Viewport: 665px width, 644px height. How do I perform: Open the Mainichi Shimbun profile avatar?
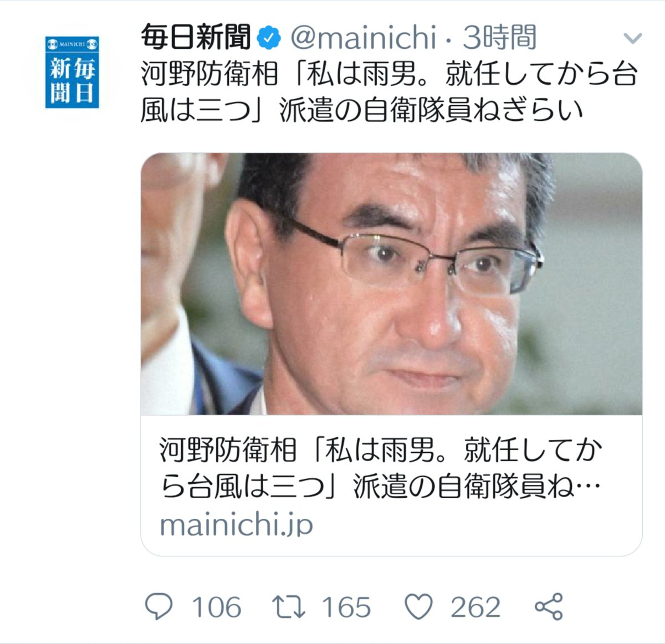72,72
